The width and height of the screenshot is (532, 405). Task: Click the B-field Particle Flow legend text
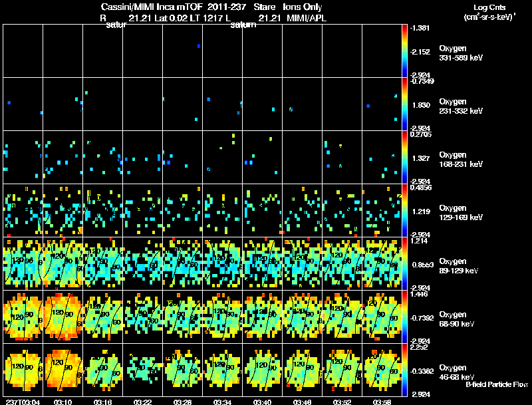click(497, 384)
